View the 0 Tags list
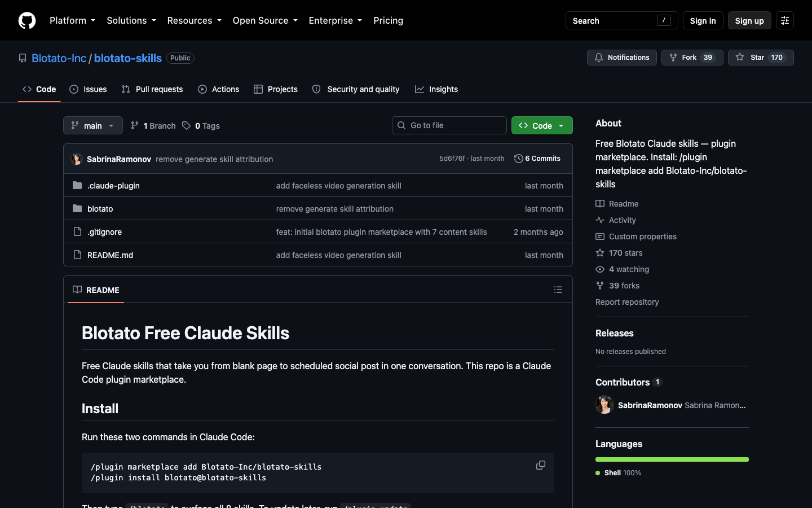 (201, 126)
